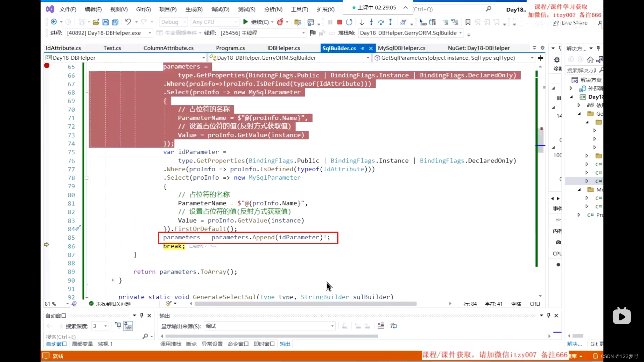Click the threads flag icon
Viewport: 644px width, 362px height.
[x=313, y=33]
